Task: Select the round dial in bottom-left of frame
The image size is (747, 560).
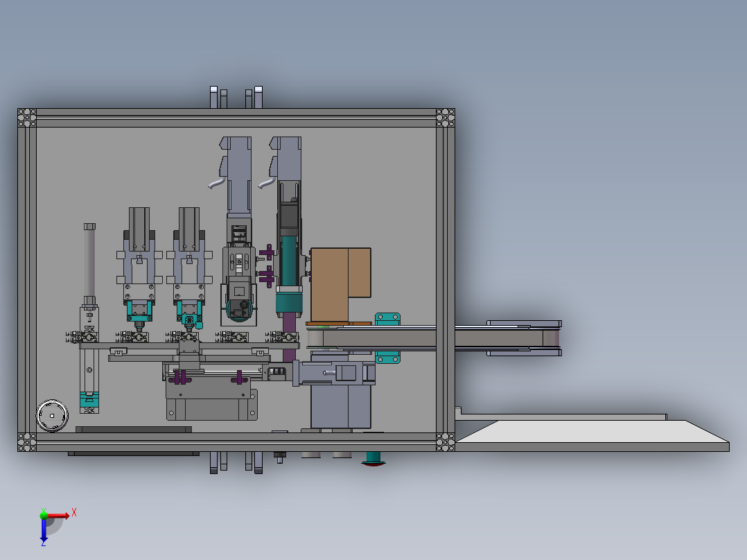Action: (x=53, y=416)
